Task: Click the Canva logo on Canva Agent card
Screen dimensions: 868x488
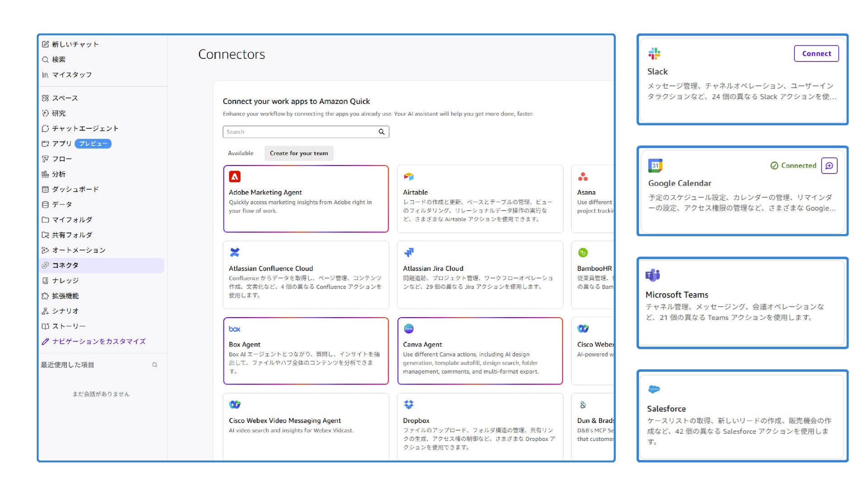Action: point(409,328)
